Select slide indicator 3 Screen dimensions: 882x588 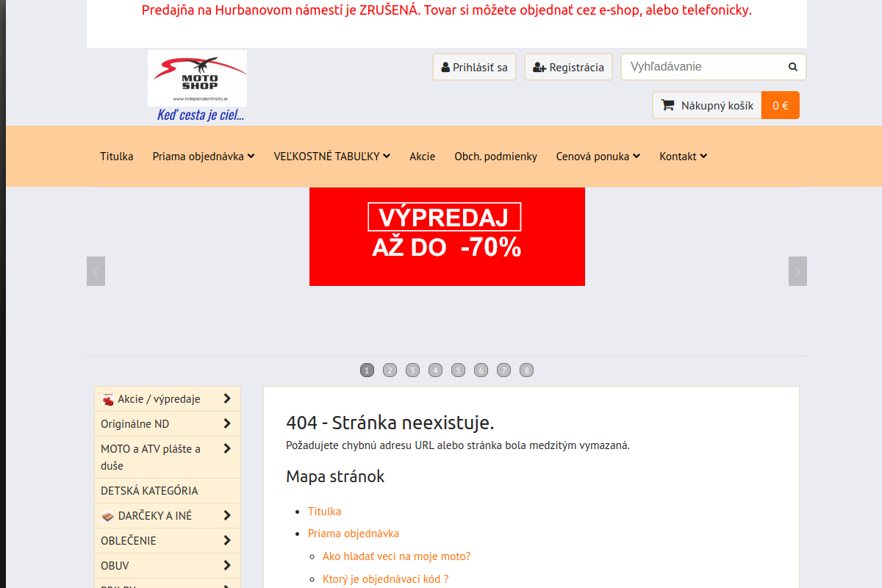413,370
